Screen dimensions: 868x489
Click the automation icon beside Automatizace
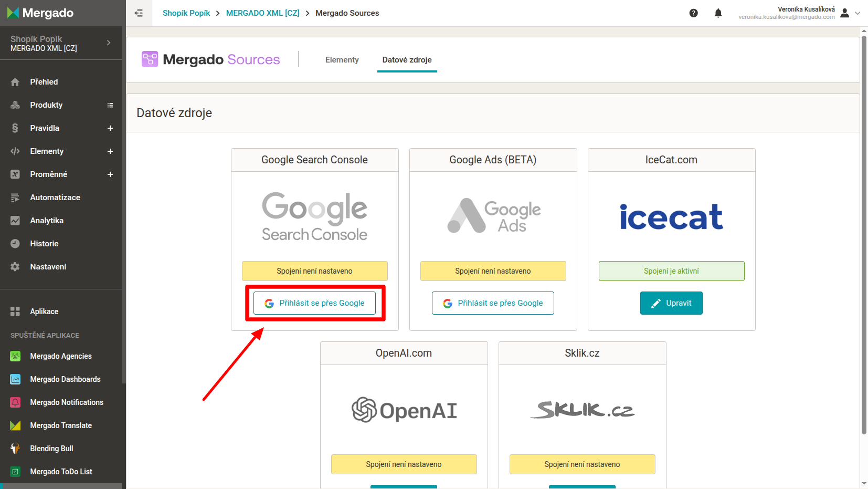pyautogui.click(x=15, y=197)
